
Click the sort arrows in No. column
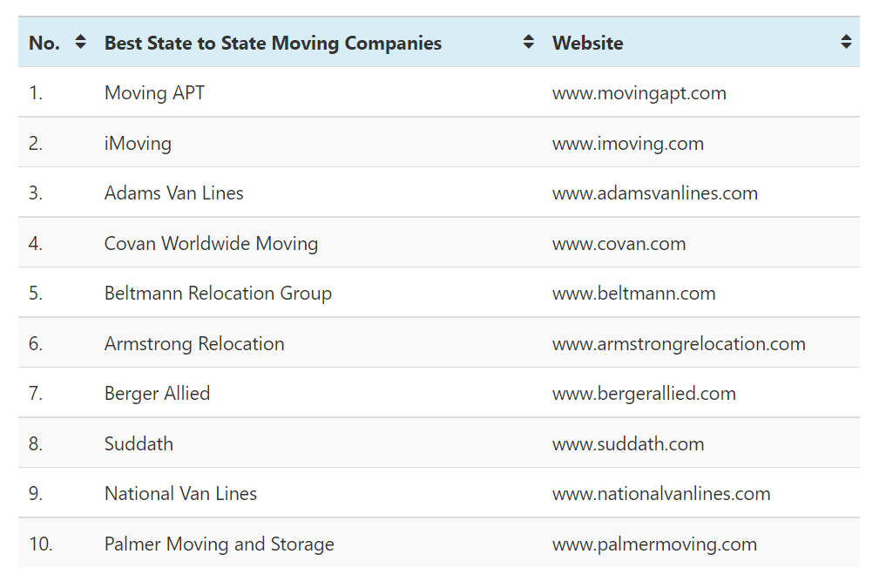tap(80, 42)
